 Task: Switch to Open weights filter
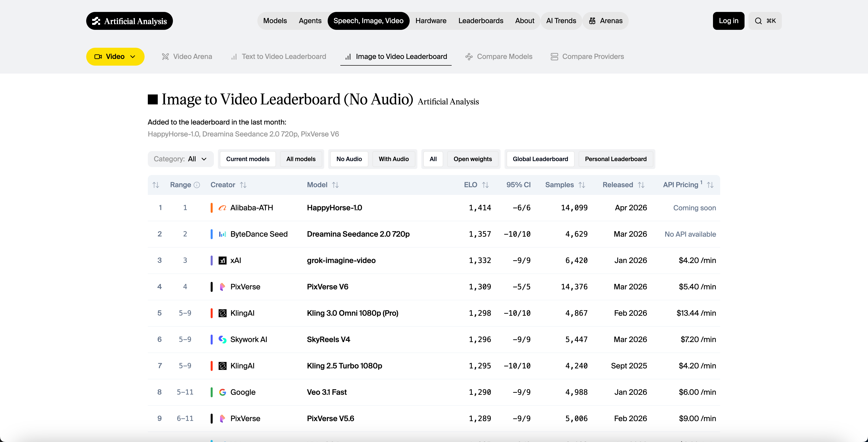tap(473, 159)
